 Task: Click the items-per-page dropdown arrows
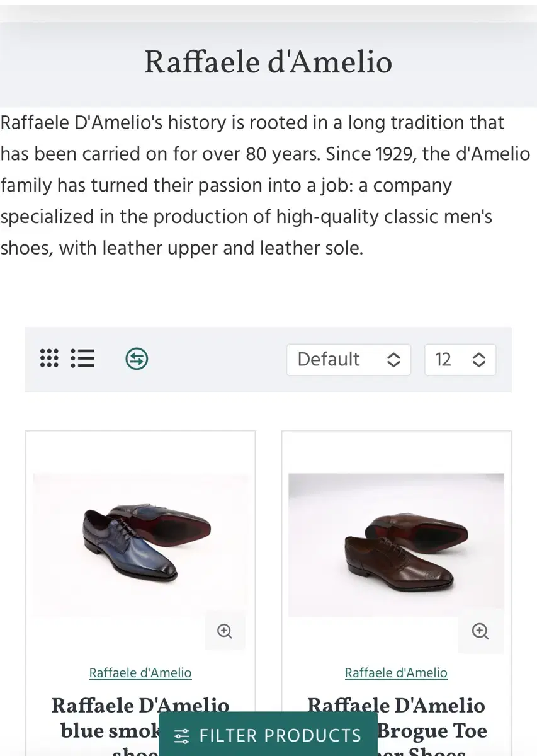(x=479, y=360)
